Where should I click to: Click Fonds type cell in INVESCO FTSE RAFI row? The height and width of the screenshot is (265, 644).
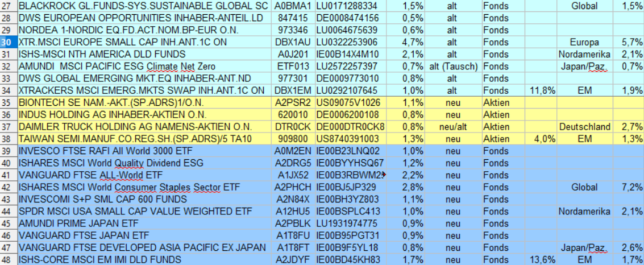click(x=502, y=151)
